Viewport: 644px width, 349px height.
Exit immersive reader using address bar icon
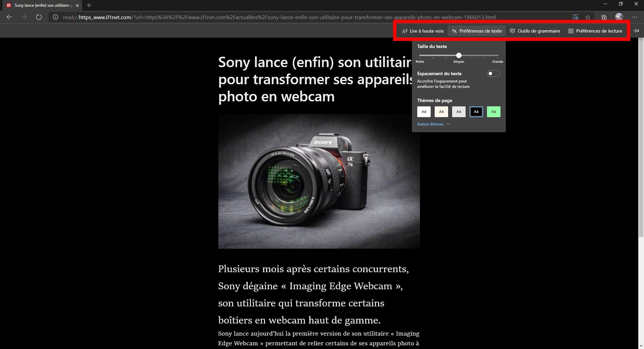click(575, 17)
